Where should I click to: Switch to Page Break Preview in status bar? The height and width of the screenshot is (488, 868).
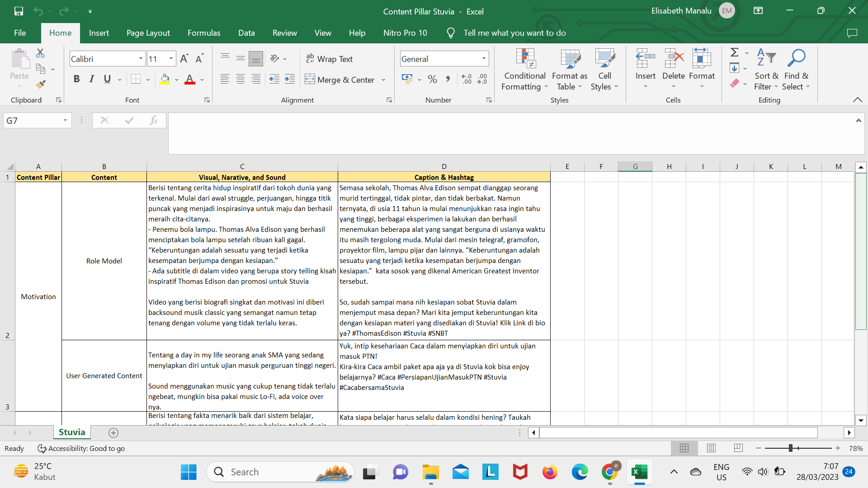(x=738, y=448)
